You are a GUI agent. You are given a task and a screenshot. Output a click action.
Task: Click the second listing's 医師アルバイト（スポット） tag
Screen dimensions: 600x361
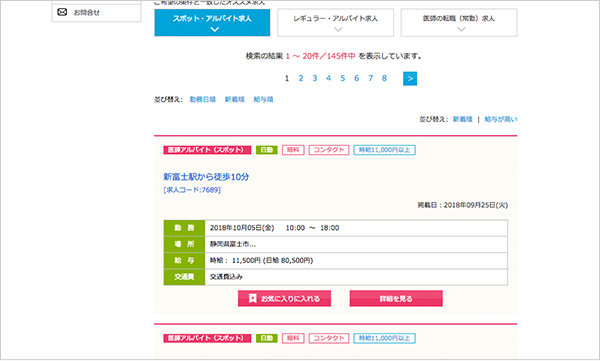coord(207,338)
